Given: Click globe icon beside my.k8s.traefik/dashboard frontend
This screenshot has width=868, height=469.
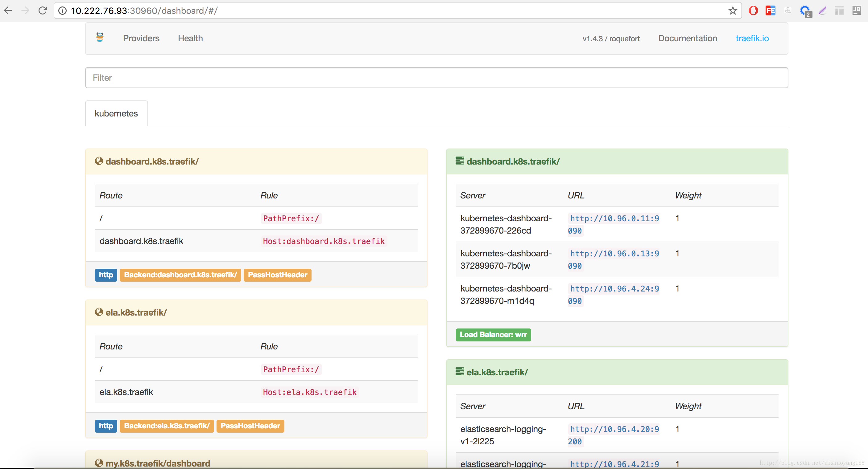Looking at the screenshot, I should pyautogui.click(x=99, y=463).
